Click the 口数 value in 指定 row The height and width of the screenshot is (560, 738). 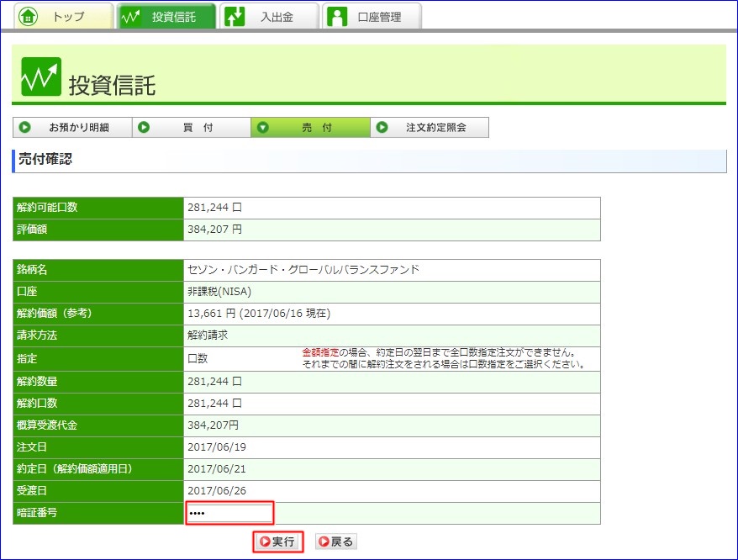click(198, 358)
